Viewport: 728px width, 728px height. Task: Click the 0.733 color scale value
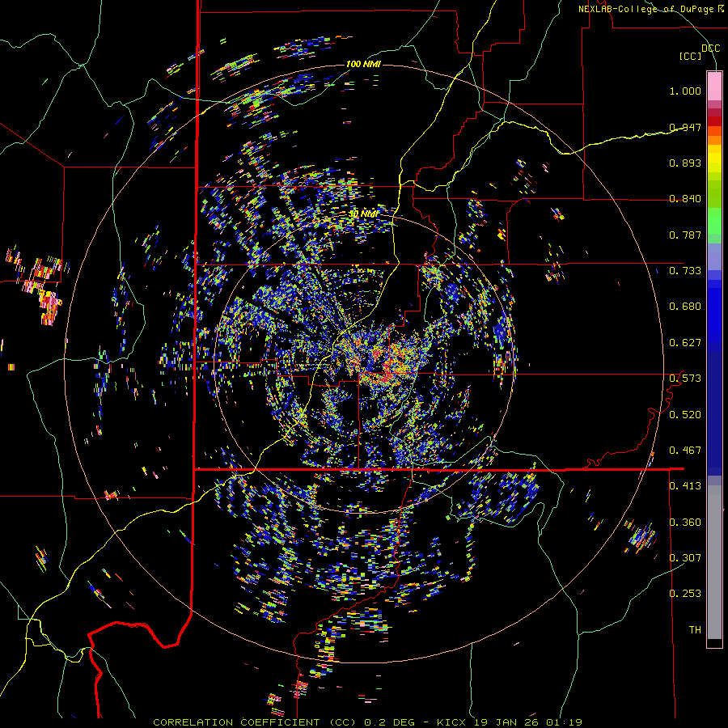685,270
